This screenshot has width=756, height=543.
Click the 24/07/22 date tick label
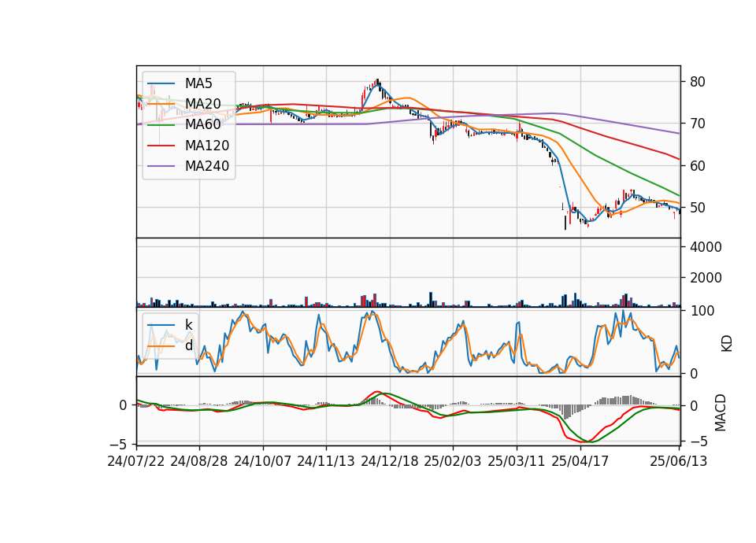pos(136,461)
